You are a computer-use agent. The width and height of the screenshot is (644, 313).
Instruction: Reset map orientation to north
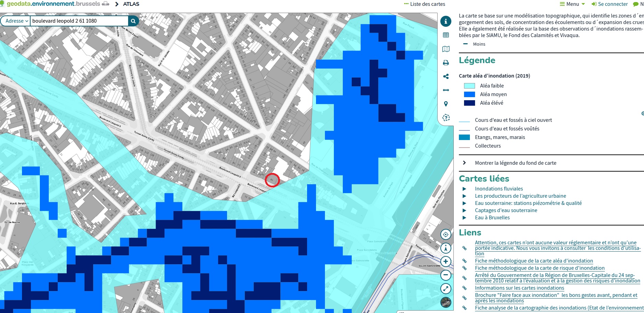pyautogui.click(x=445, y=248)
